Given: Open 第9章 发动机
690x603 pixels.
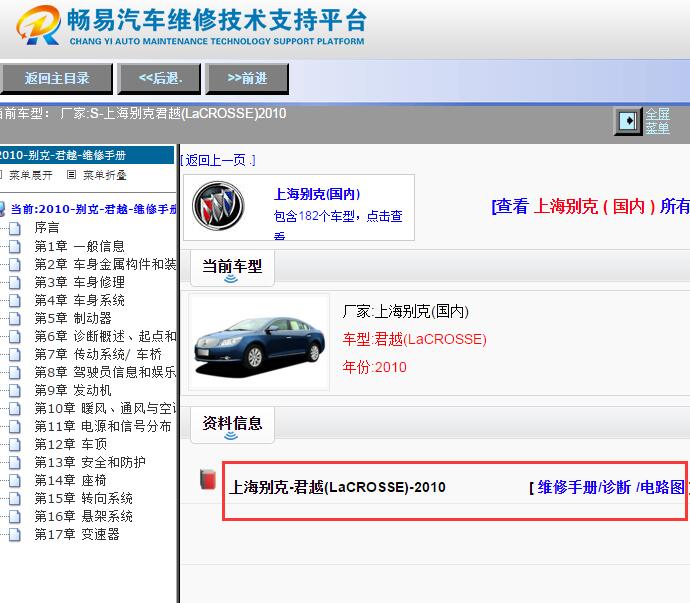Looking at the screenshot, I should [x=73, y=390].
